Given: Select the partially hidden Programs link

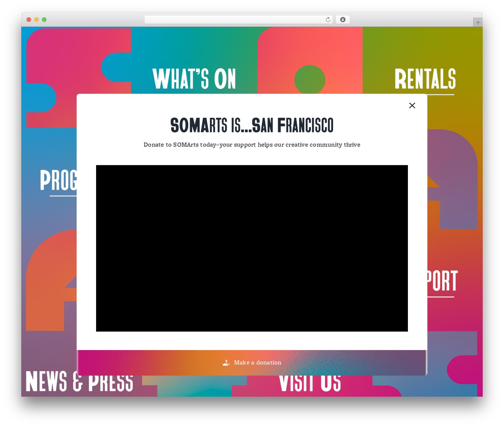Looking at the screenshot, I should tap(58, 181).
